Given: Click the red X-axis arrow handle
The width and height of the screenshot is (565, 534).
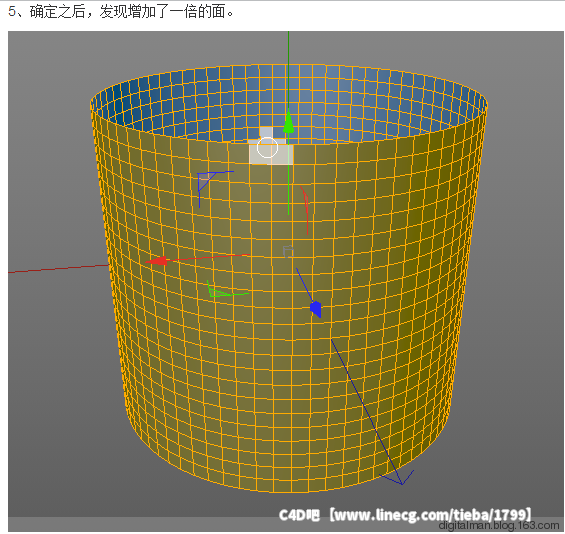Looking at the screenshot, I should tap(156, 261).
